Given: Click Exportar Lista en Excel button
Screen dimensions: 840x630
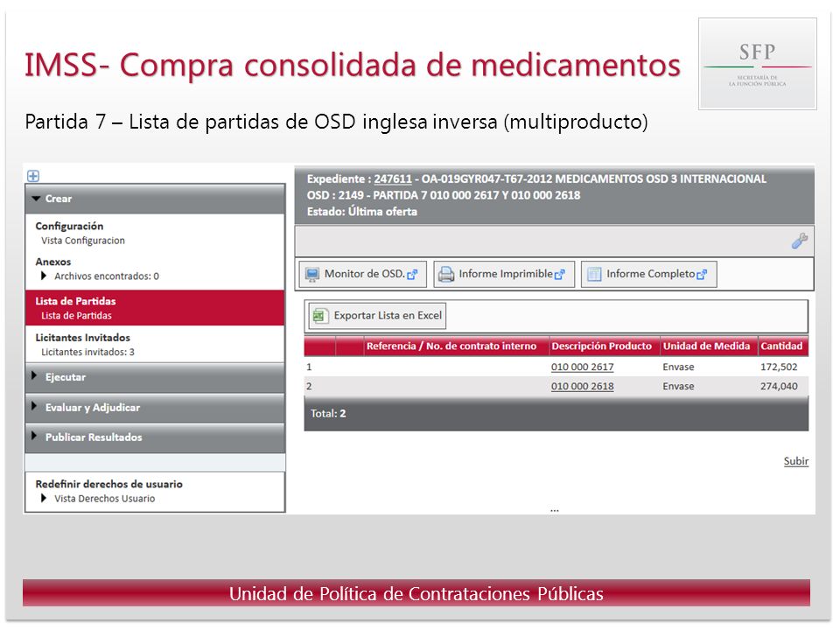Looking at the screenshot, I should pyautogui.click(x=377, y=316).
